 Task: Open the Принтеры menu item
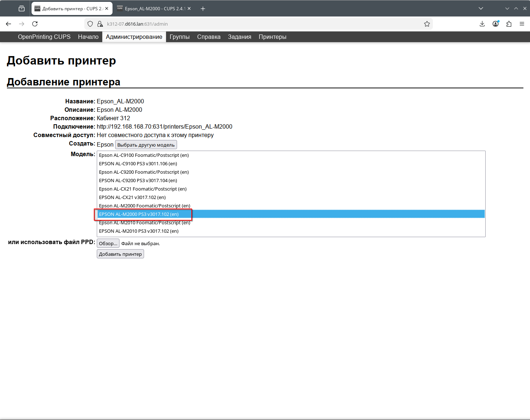pos(272,37)
